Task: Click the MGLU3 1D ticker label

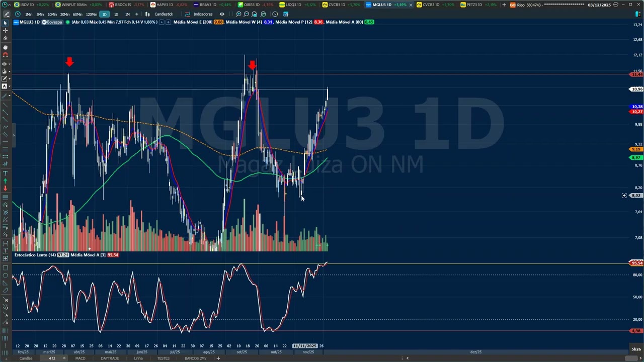Action: (x=29, y=22)
